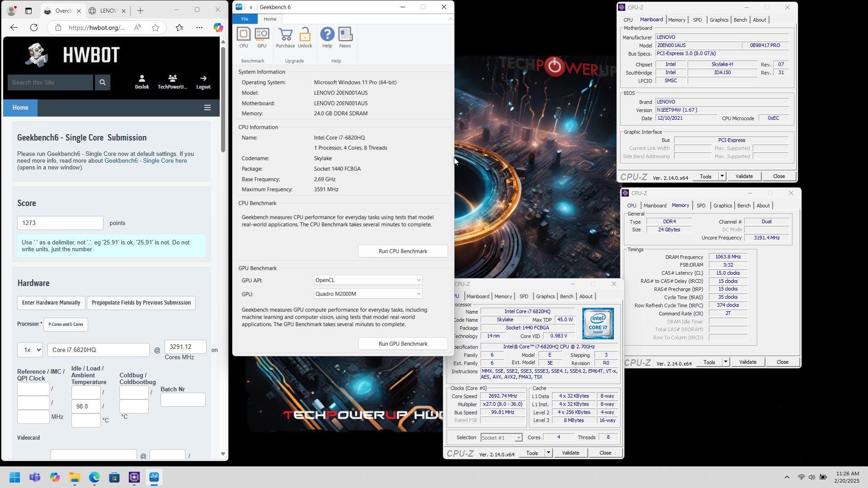The width and height of the screenshot is (868, 488).
Task: Open Microsoft Edge from the taskbar
Action: tap(94, 477)
